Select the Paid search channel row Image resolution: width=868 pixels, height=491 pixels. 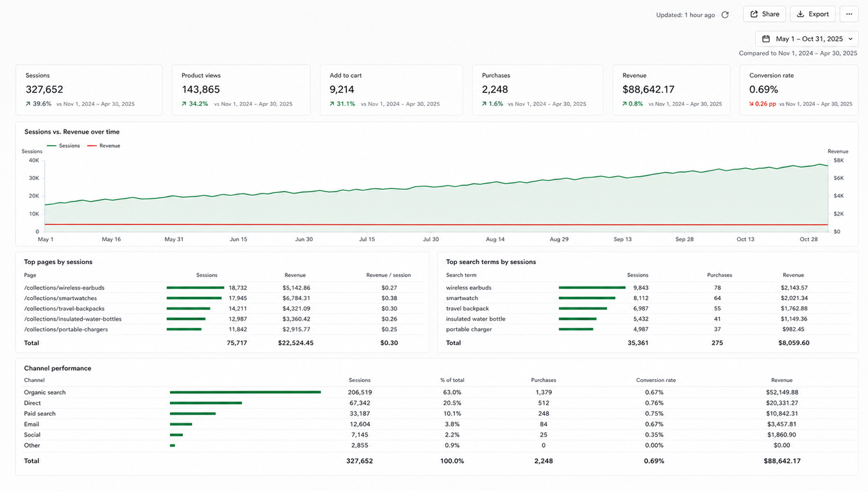pos(434,414)
